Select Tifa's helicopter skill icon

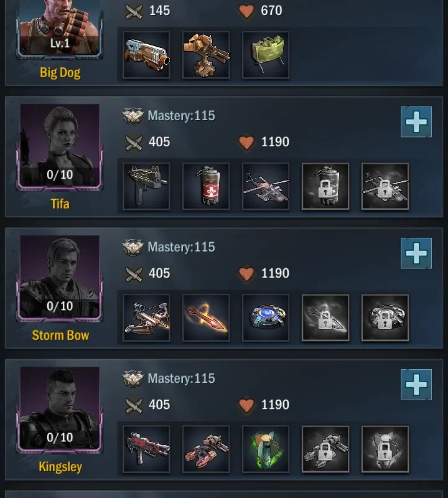tap(266, 186)
